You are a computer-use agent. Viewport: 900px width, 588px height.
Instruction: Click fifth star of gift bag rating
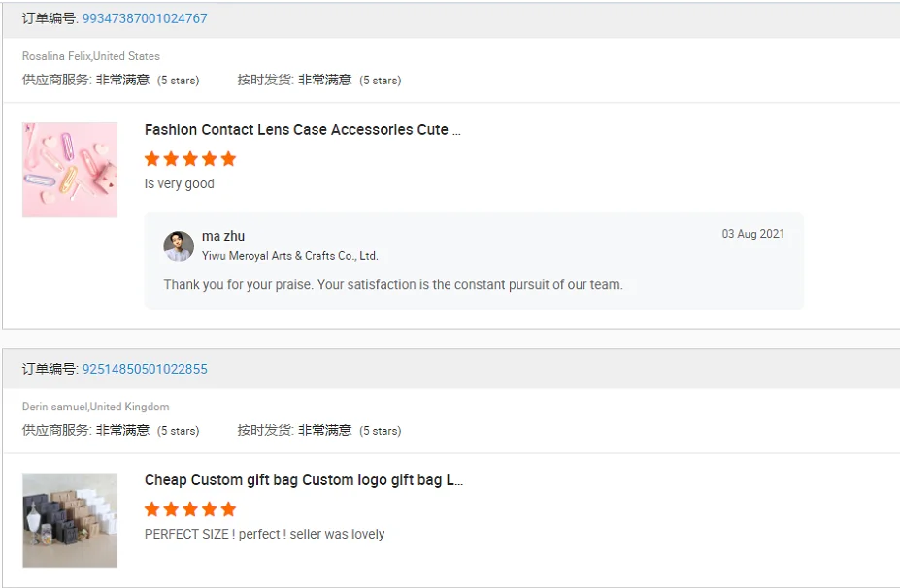tap(228, 509)
